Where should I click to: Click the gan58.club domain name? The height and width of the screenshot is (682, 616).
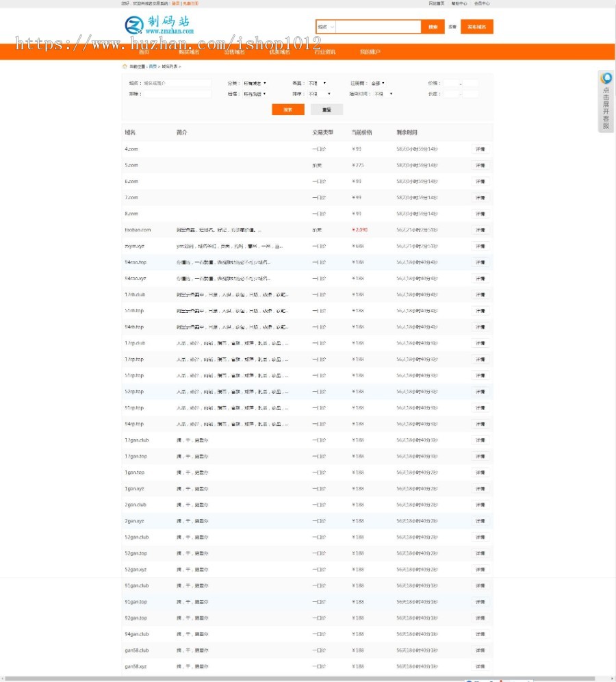click(136, 651)
